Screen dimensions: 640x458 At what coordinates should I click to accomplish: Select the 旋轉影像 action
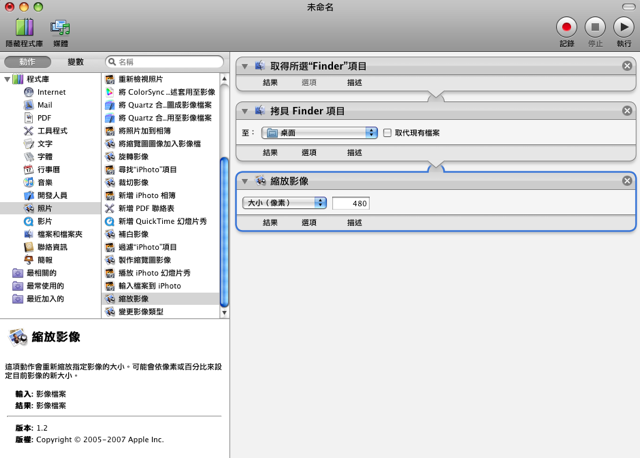tap(160, 157)
